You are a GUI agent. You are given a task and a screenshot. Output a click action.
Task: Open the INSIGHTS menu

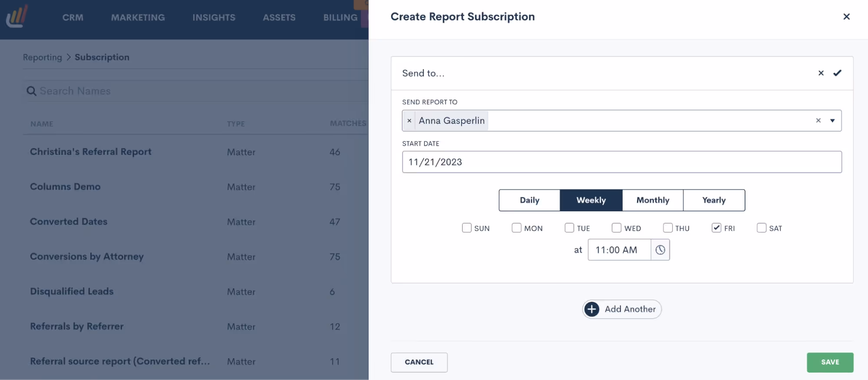(x=214, y=17)
